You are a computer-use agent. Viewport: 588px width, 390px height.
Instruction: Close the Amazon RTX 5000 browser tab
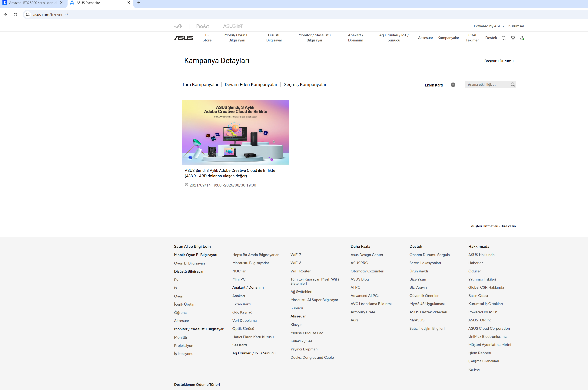(61, 3)
